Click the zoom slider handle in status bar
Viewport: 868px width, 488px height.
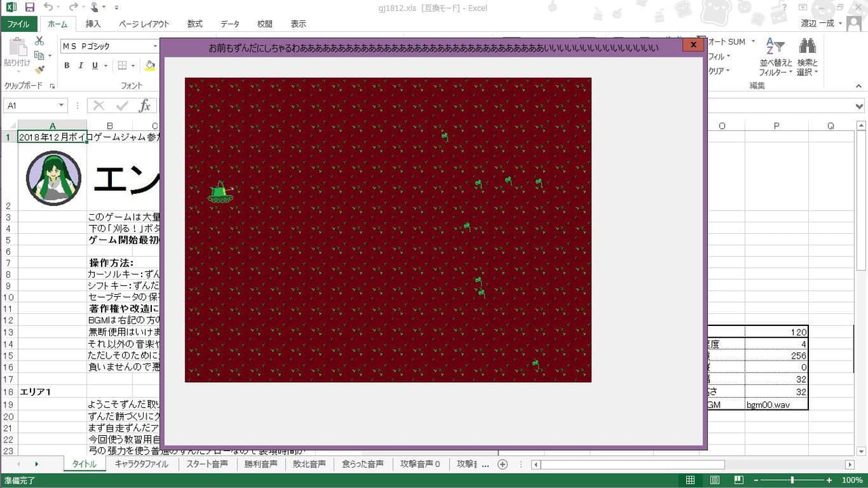(x=792, y=481)
